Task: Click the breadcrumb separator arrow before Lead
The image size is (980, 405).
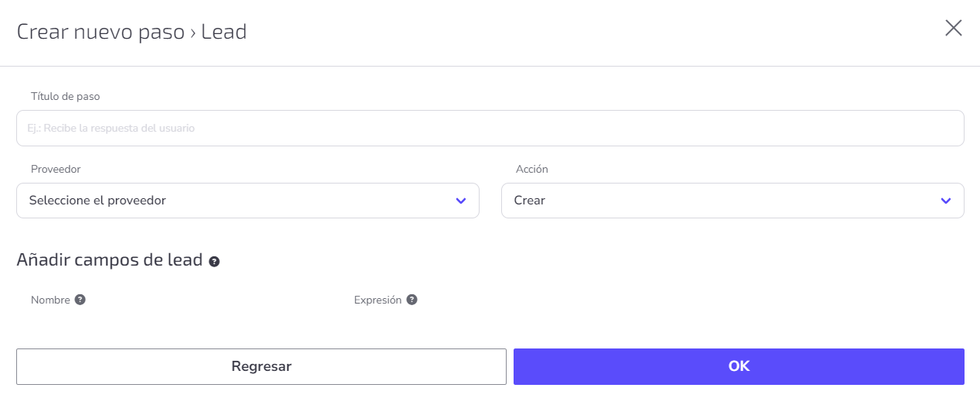Action: click(193, 33)
